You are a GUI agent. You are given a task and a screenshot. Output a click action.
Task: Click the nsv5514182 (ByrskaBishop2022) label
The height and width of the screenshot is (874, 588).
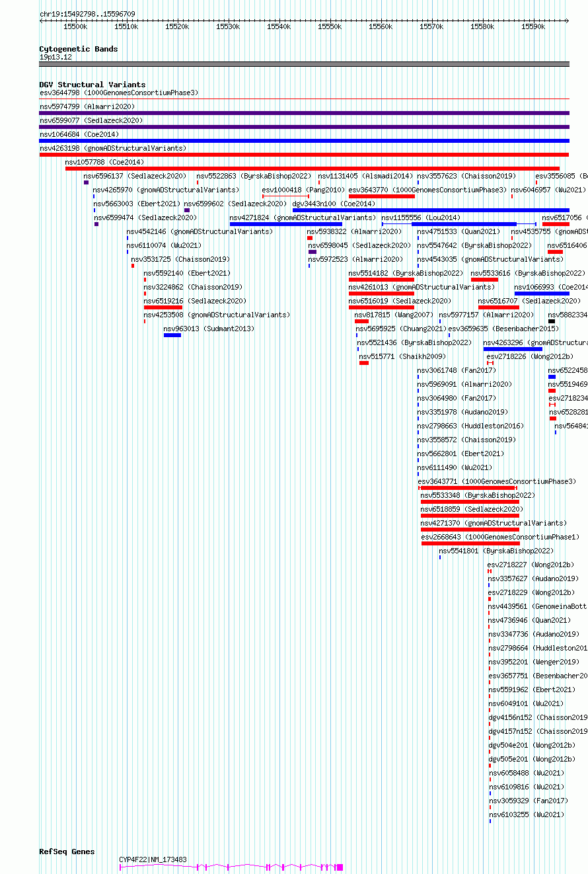coord(406,273)
